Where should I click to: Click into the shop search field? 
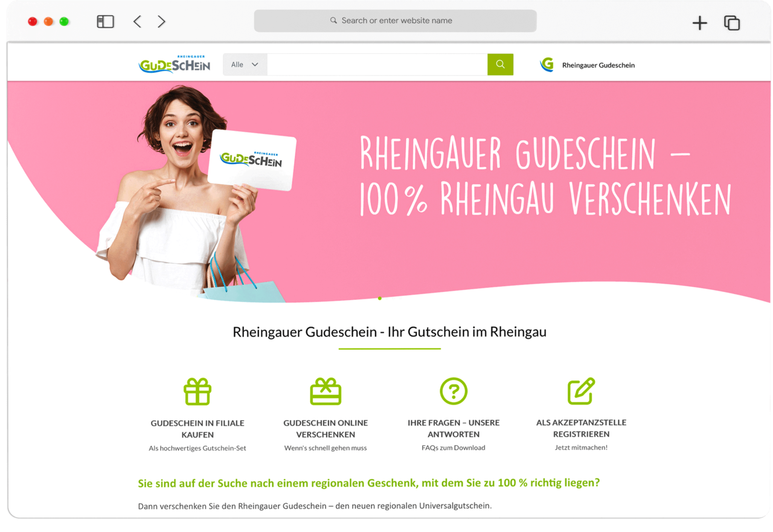(377, 65)
